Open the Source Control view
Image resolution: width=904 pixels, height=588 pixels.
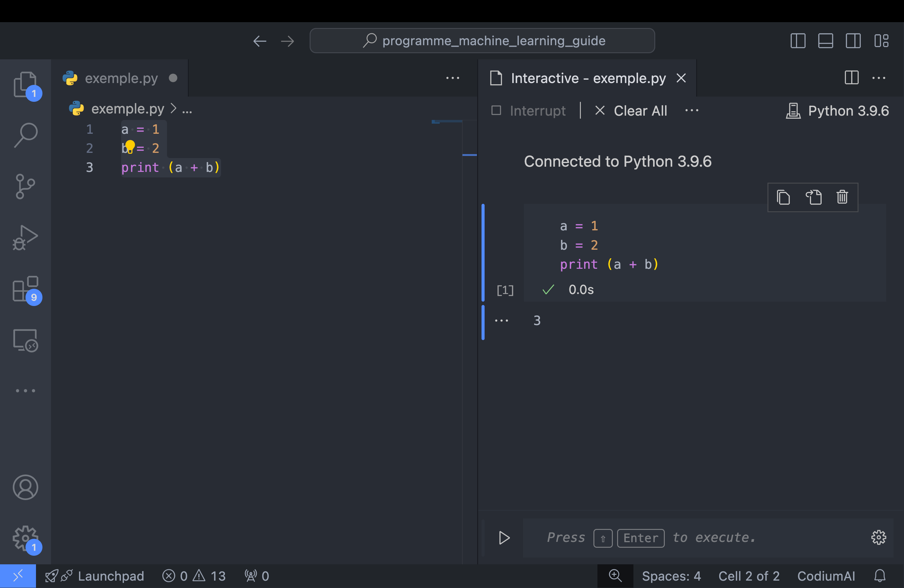tap(25, 186)
